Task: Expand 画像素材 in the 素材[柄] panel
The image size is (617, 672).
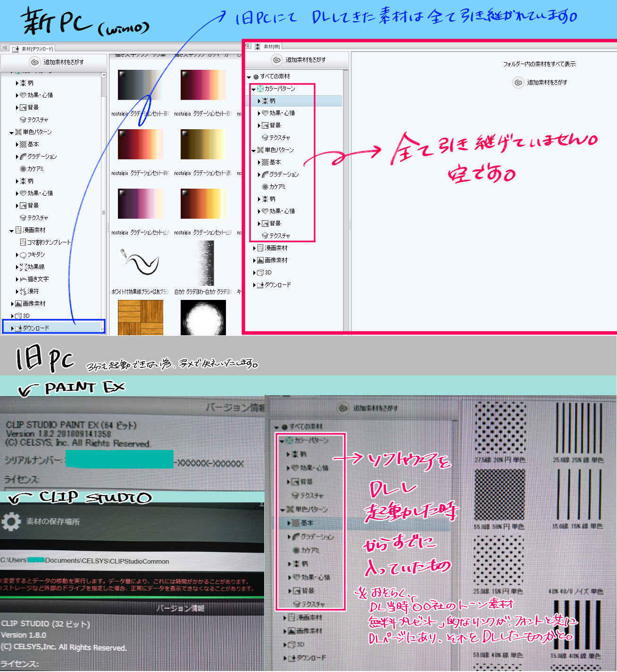Action: (254, 260)
